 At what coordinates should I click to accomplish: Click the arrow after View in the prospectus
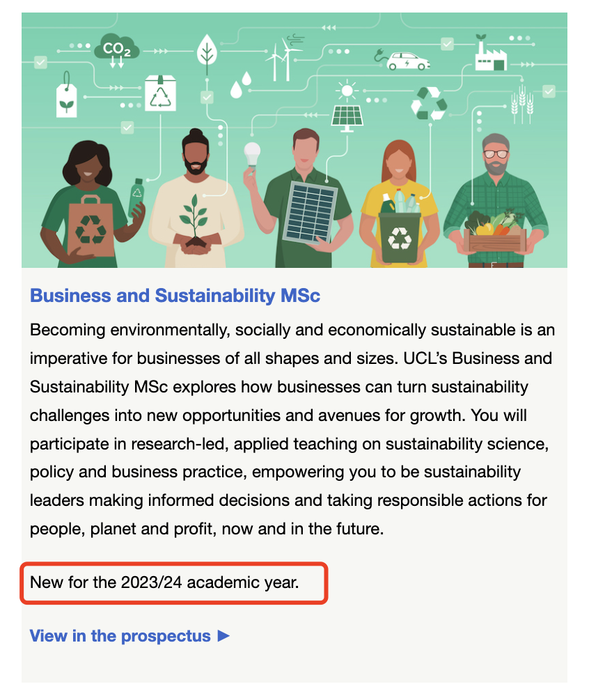223,635
